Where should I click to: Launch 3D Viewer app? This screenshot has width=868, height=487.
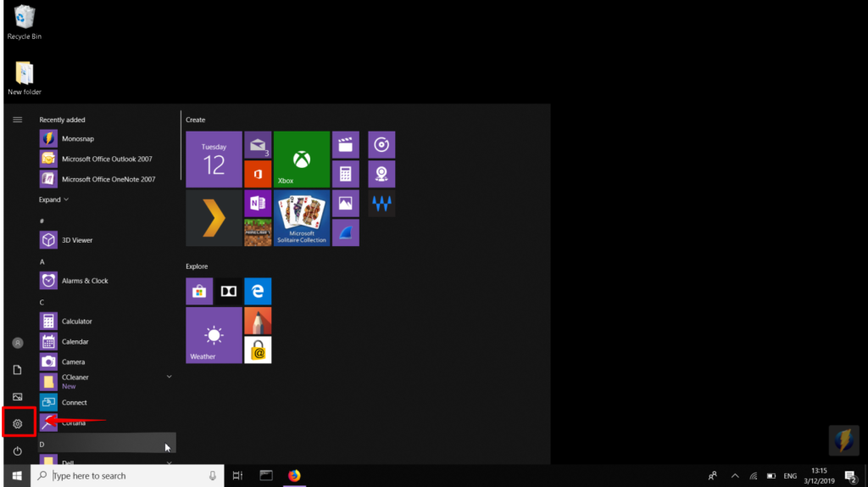(108, 240)
